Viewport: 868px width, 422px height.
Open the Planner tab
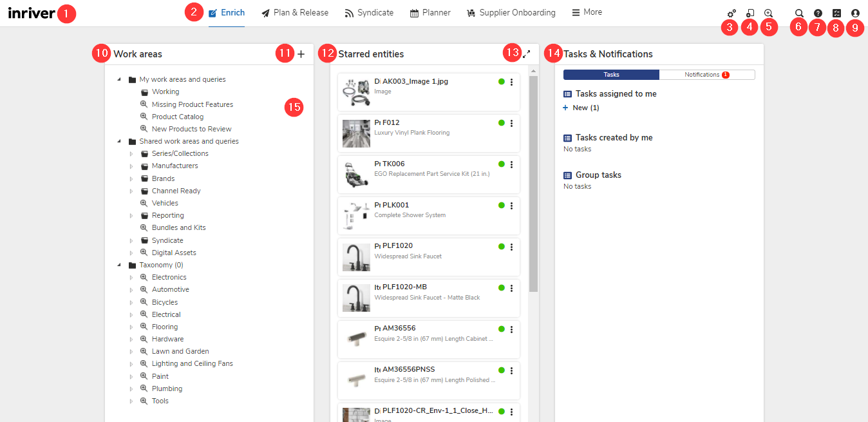(430, 13)
